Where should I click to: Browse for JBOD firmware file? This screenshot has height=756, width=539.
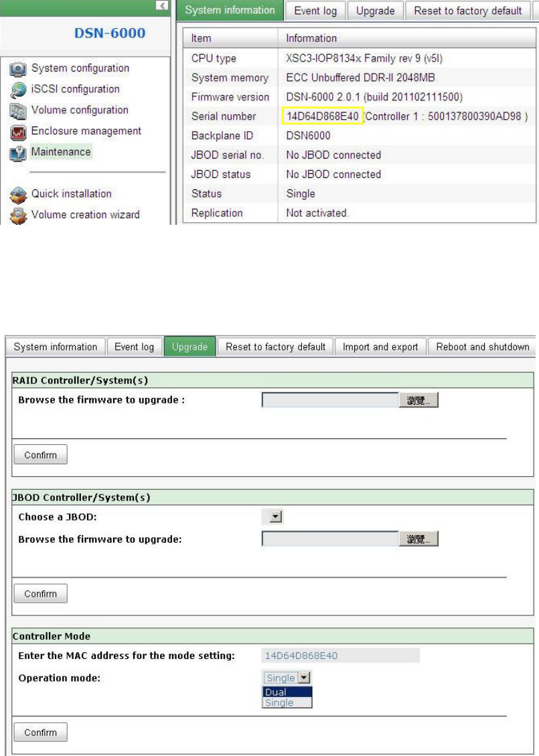(x=418, y=539)
